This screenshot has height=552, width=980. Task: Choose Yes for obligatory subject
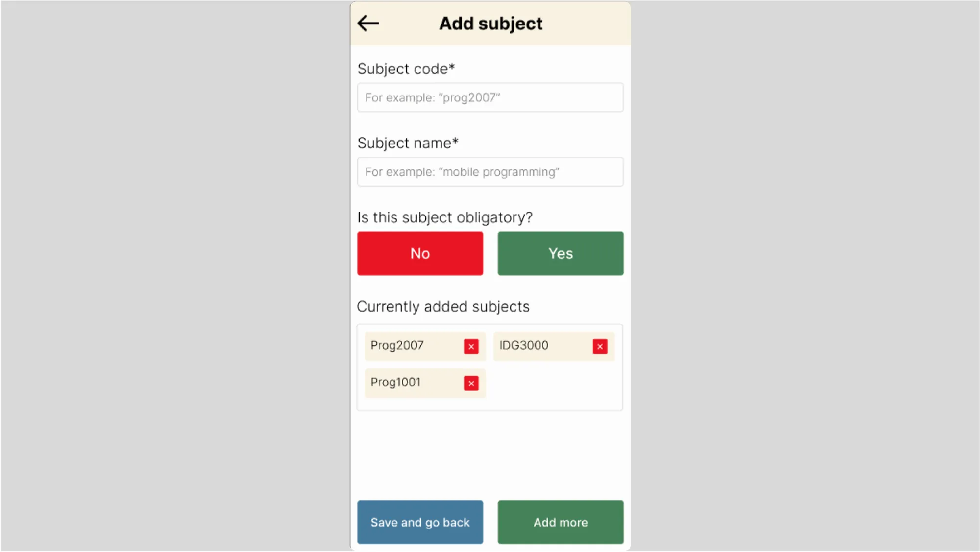[x=560, y=253]
